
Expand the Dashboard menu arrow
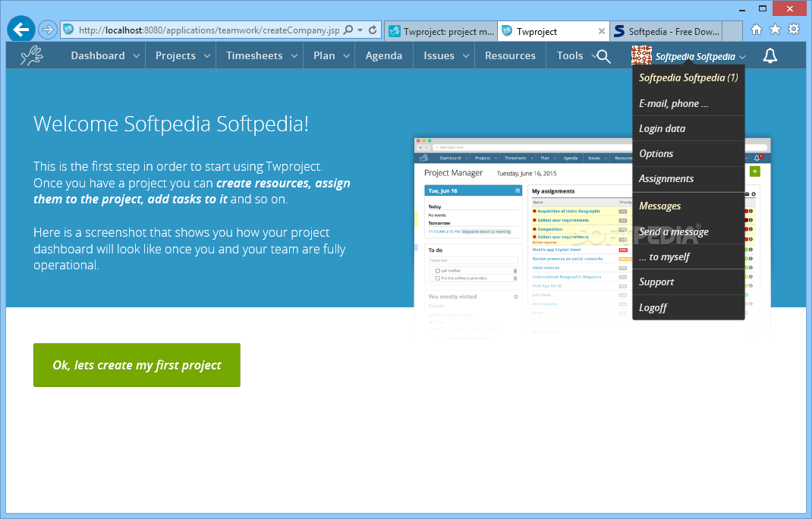tap(136, 56)
